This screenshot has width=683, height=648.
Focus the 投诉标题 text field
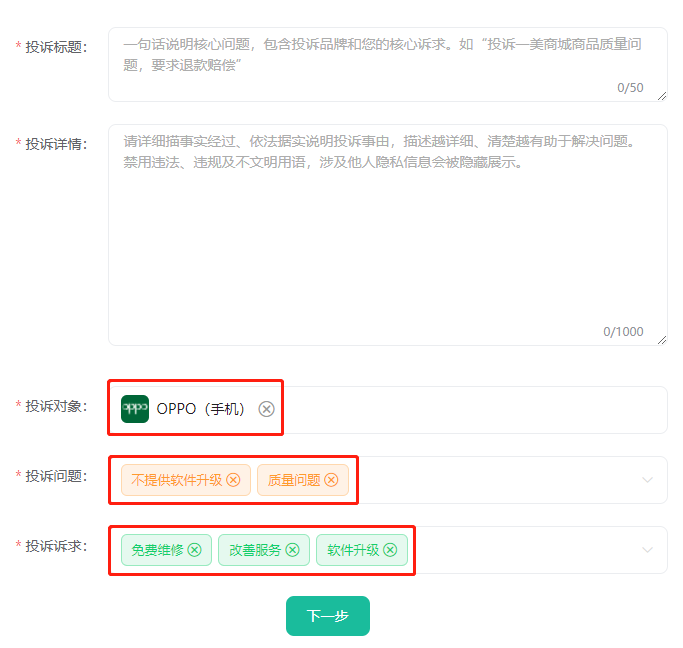(x=388, y=64)
